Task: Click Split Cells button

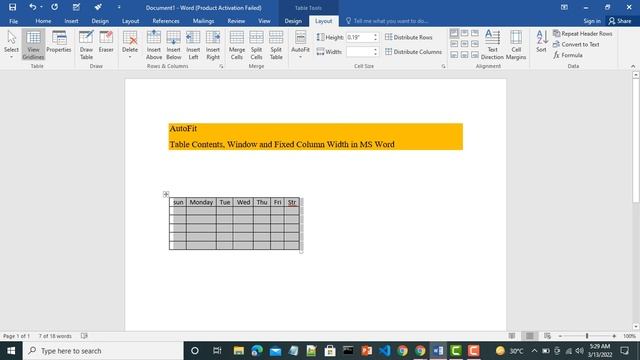Action: 256,45
